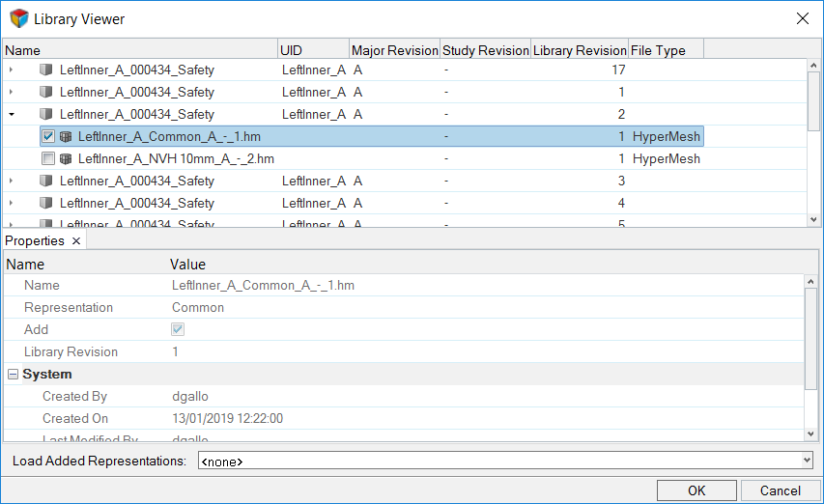The height and width of the screenshot is (504, 824).
Task: Click the Name column header in Properties table
Action: [25, 265]
